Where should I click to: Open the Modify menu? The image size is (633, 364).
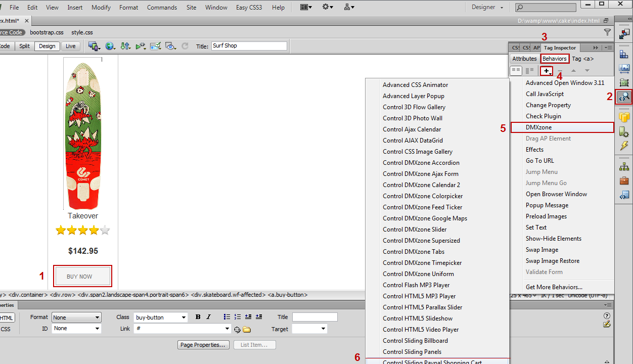coord(102,8)
